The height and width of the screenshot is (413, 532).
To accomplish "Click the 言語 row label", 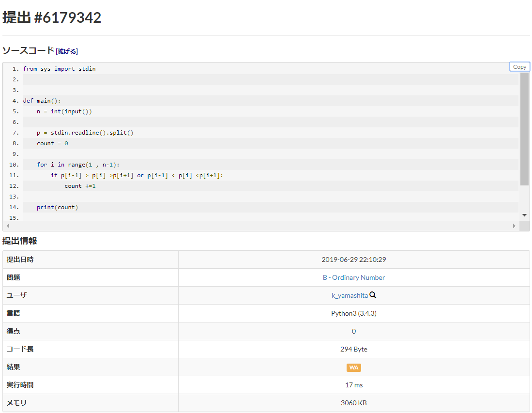I will (x=13, y=313).
